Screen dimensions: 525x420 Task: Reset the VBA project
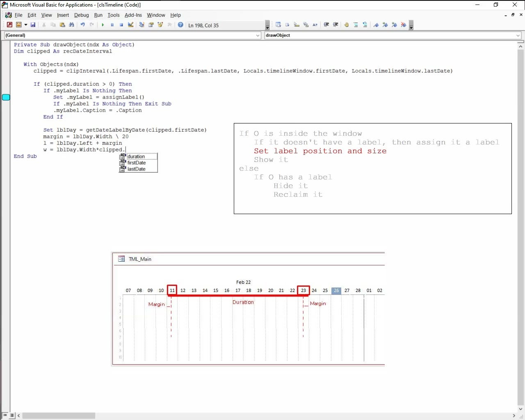[x=121, y=25]
